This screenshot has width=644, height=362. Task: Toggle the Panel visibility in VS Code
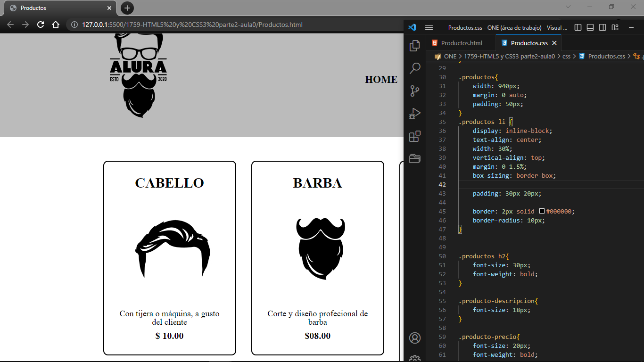(590, 27)
